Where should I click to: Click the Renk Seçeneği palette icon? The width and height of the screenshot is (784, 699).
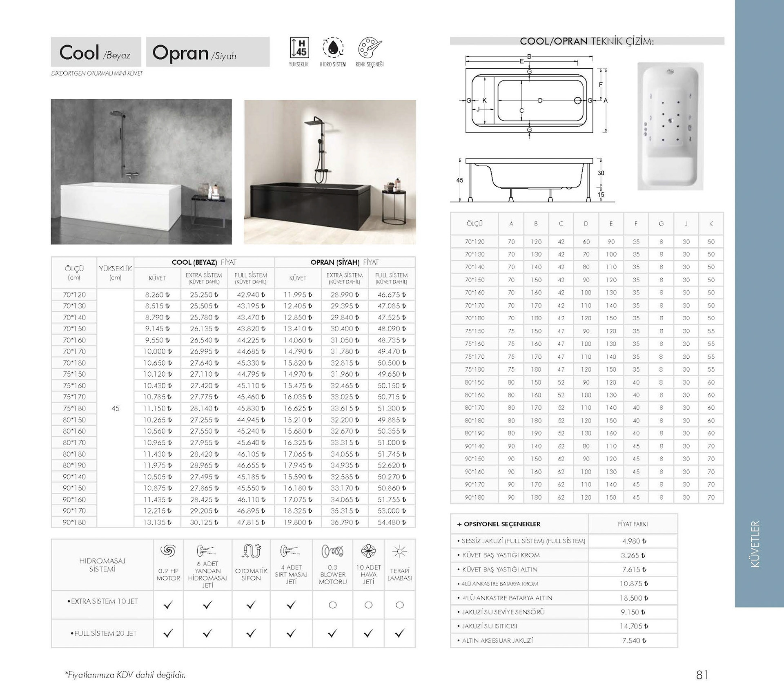pos(370,47)
